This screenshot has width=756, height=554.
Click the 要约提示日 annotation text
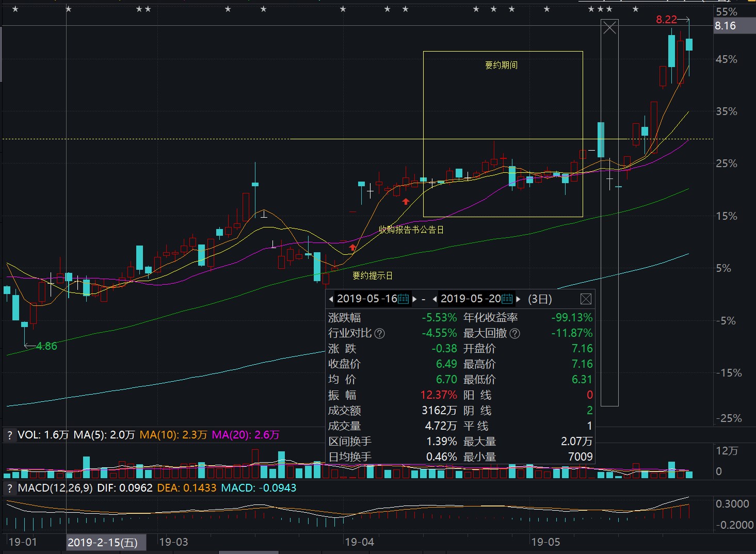click(x=372, y=276)
